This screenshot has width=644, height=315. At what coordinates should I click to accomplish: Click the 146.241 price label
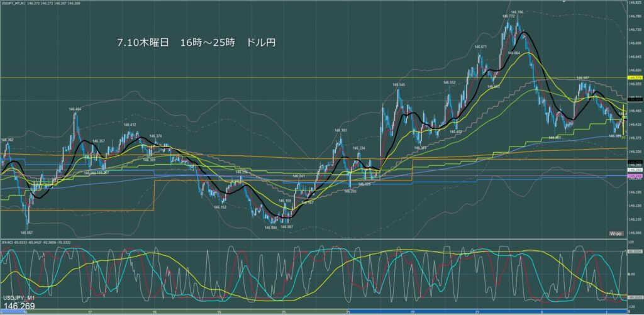point(299,176)
